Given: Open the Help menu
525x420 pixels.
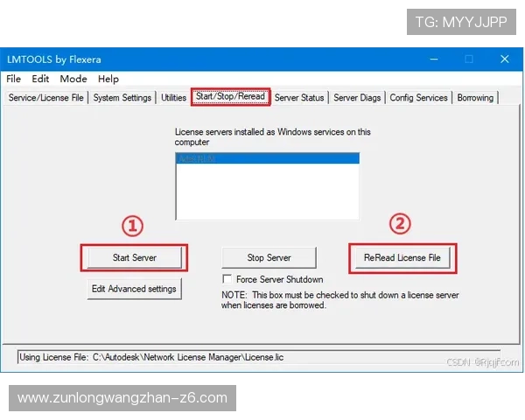Looking at the screenshot, I should 108,79.
